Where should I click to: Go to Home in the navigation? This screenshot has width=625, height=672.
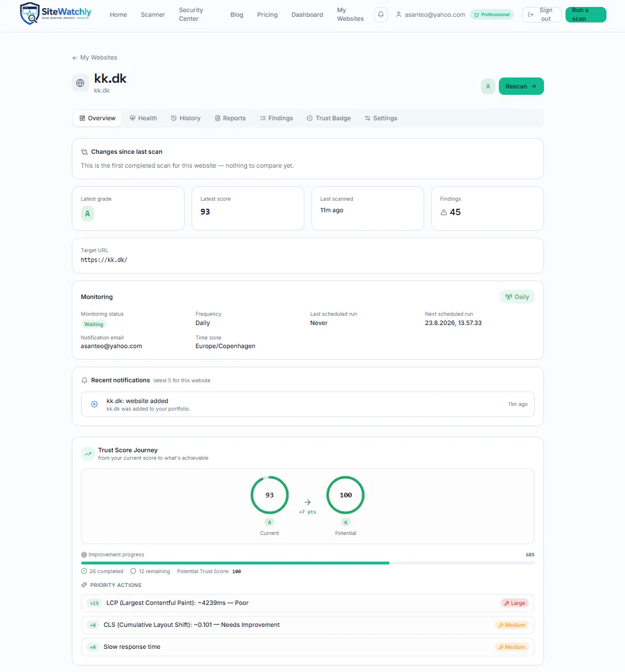coord(119,14)
